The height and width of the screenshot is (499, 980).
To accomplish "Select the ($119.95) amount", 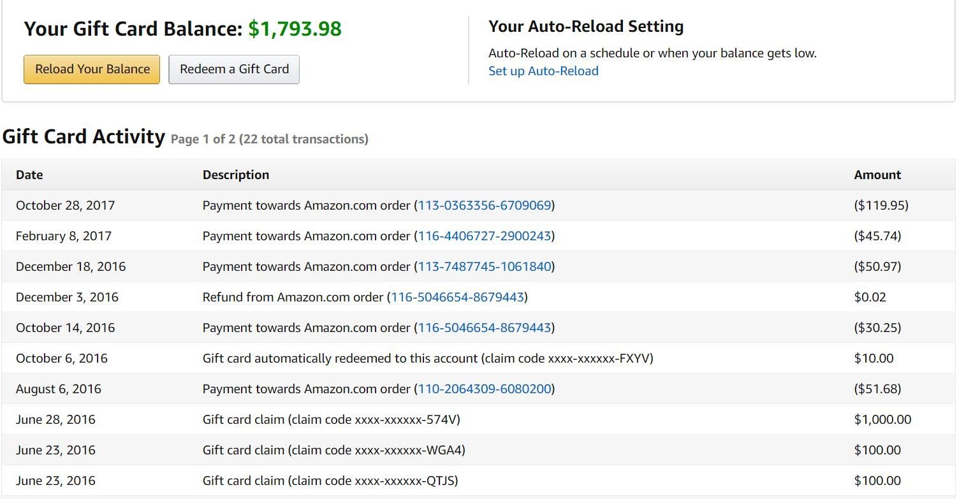I will click(881, 205).
